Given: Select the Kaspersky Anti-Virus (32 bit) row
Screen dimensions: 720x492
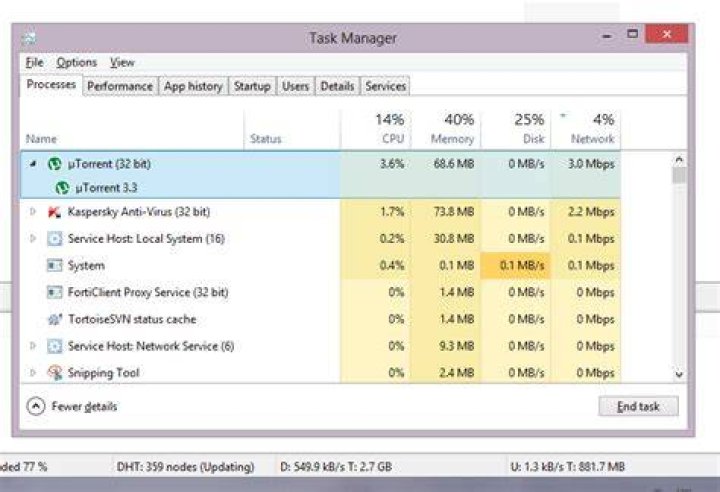Looking at the screenshot, I should [321, 212].
